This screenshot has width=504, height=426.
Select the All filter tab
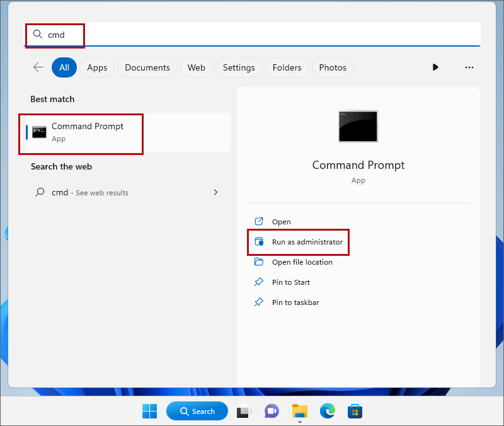[x=64, y=67]
